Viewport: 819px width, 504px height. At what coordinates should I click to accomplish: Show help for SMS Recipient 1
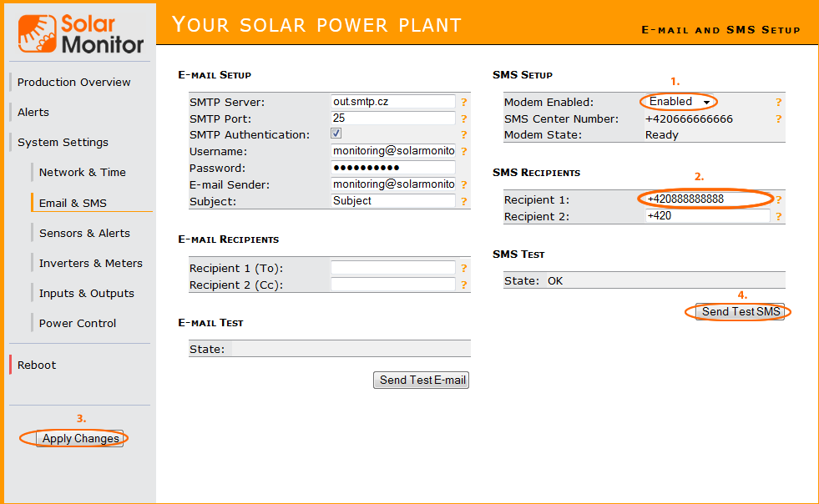click(x=778, y=200)
